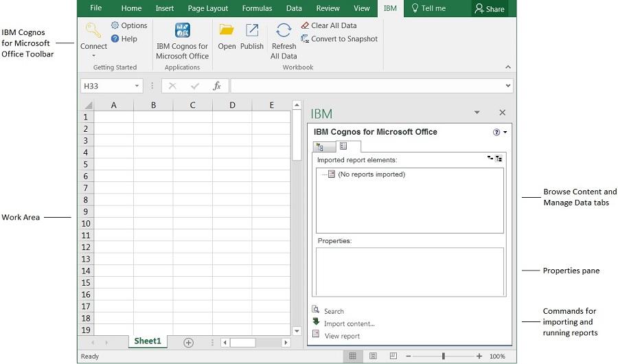Select the Sheet1 tab
This screenshot has height=364, width=618.
click(148, 341)
